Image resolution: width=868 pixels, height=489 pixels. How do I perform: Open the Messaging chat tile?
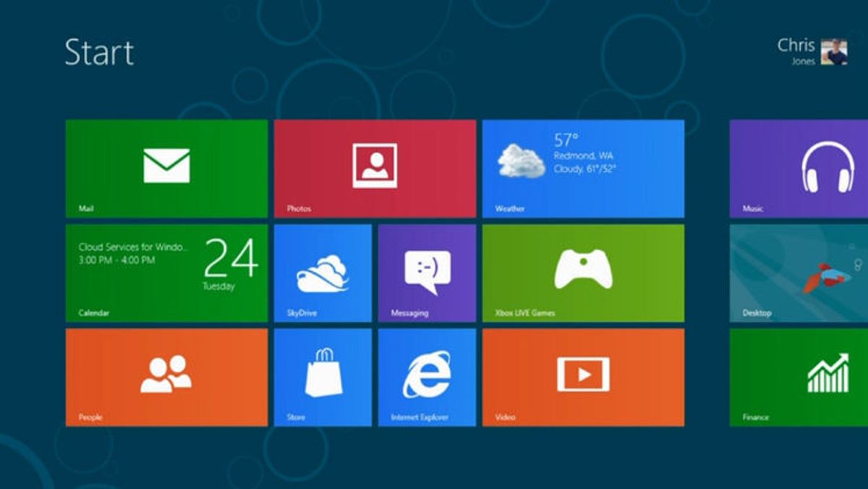click(427, 273)
